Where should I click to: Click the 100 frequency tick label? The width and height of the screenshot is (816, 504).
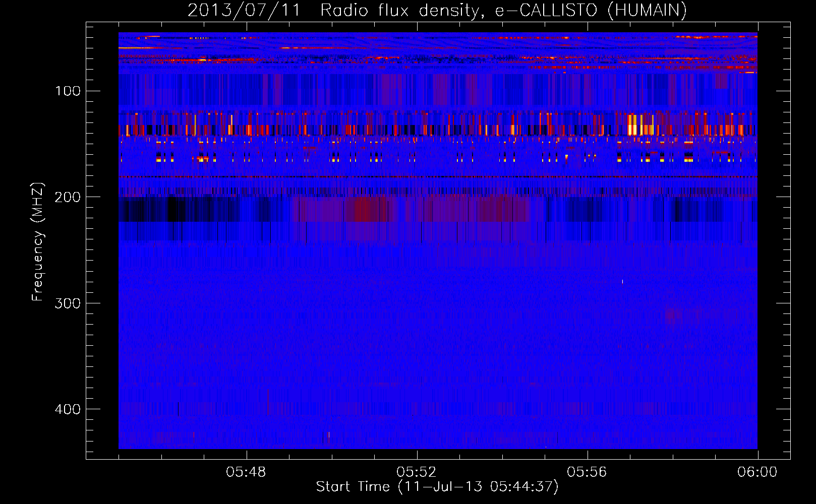[68, 91]
